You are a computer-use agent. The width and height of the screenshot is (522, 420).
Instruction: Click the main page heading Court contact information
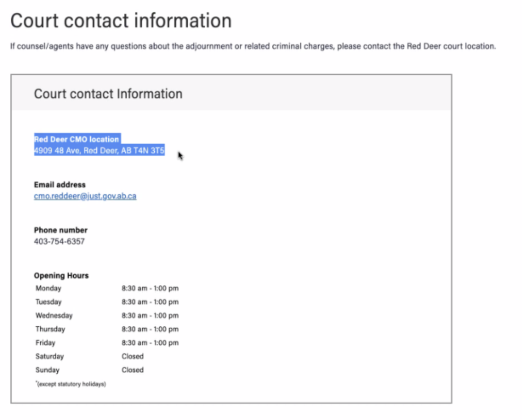pos(121,21)
